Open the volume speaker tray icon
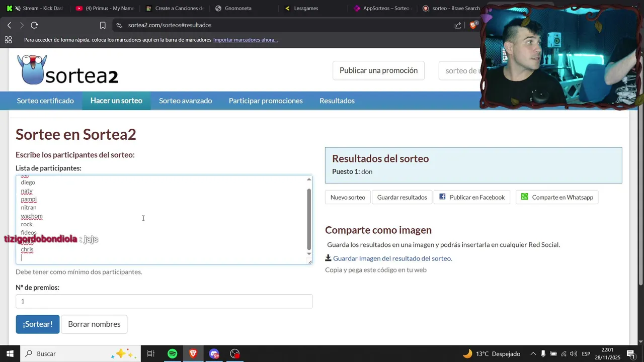Image resolution: width=644 pixels, height=362 pixels. [x=574, y=353]
